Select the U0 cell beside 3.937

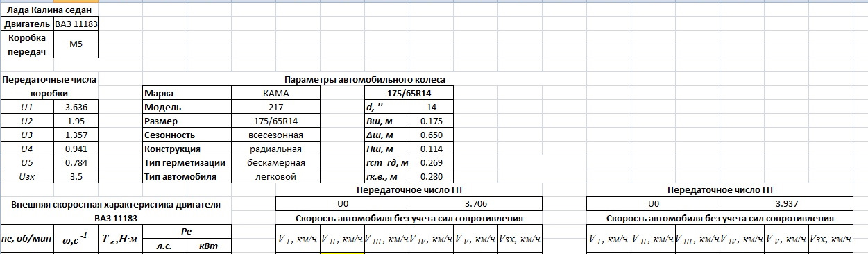pos(653,204)
